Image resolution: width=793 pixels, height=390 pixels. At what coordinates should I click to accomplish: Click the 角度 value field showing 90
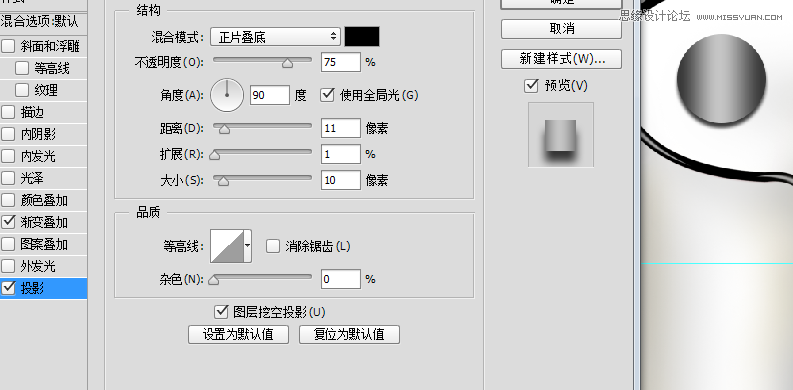270,95
